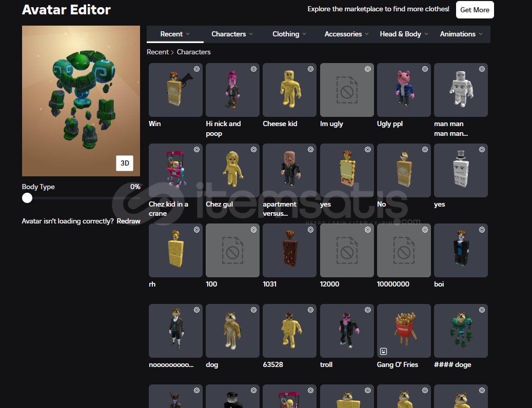Click the gear on the 1031 character
This screenshot has height=408, width=532.
(x=311, y=230)
